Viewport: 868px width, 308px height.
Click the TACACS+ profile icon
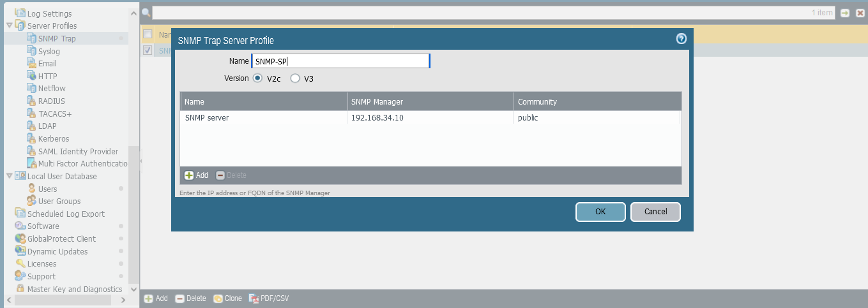pyautogui.click(x=32, y=114)
